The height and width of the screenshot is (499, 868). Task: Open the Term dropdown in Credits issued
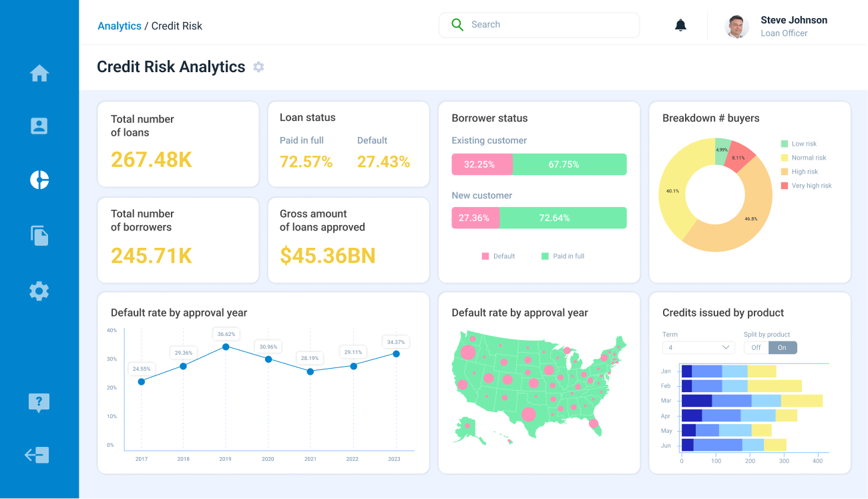tap(698, 347)
